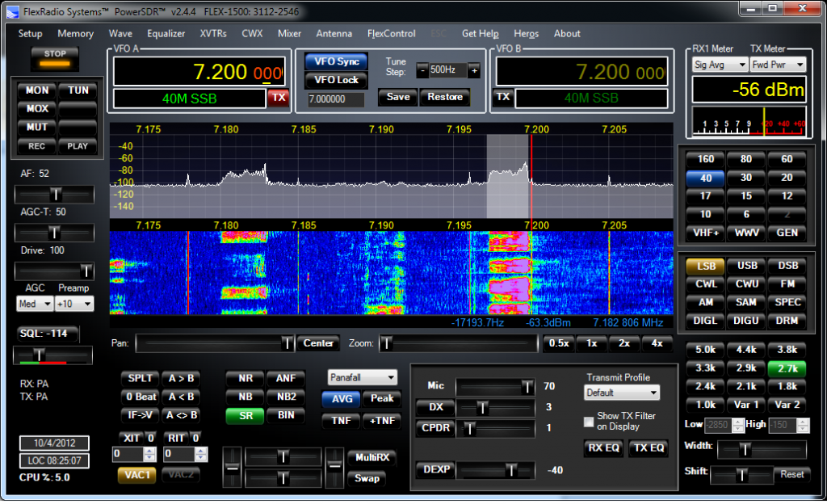Toggle the MOX transmit button
Image resolution: width=827 pixels, height=504 pixels.
[x=37, y=108]
